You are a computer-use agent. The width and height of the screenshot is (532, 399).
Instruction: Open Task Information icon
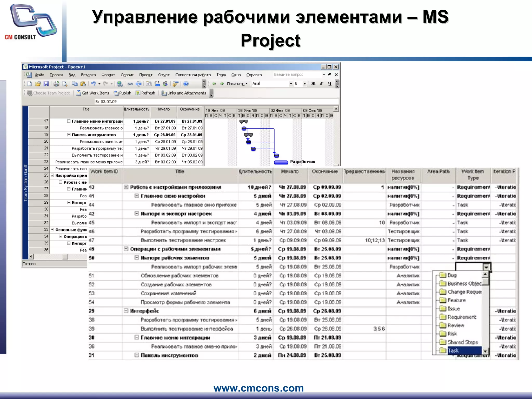149,84
